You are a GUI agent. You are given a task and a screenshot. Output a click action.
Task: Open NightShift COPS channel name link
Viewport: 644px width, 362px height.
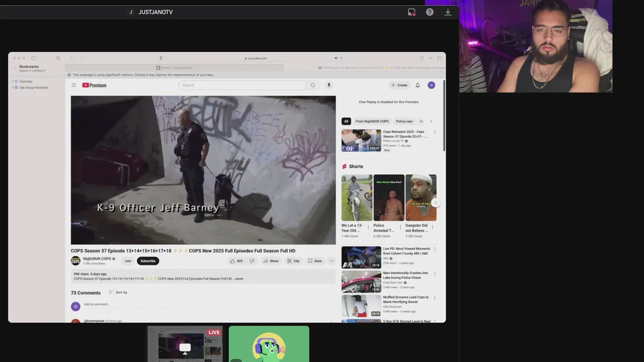(97, 258)
